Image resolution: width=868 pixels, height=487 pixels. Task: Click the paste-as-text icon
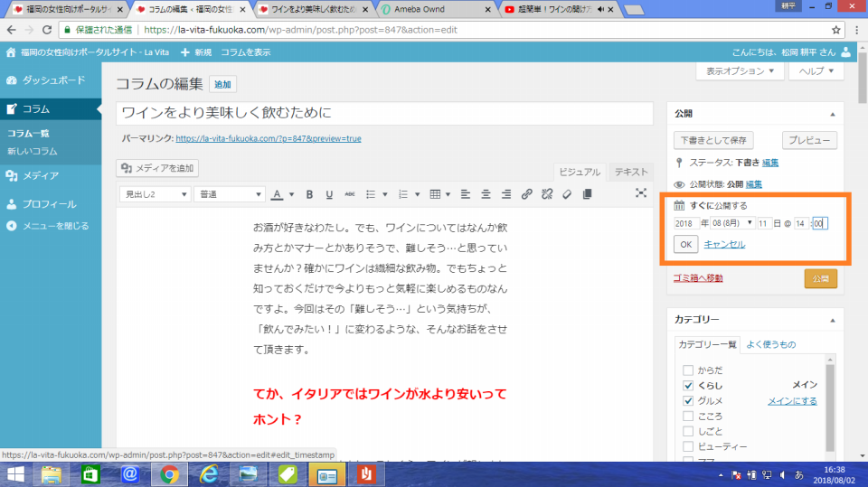[x=587, y=194]
